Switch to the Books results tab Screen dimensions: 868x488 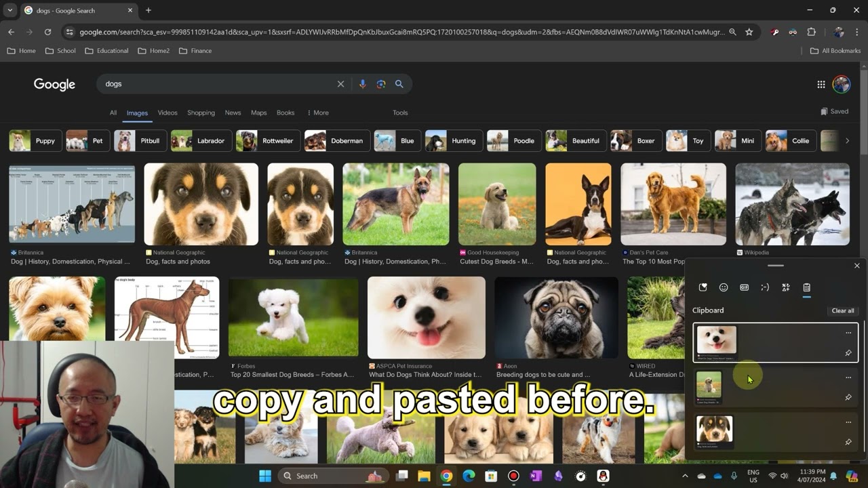pyautogui.click(x=285, y=113)
